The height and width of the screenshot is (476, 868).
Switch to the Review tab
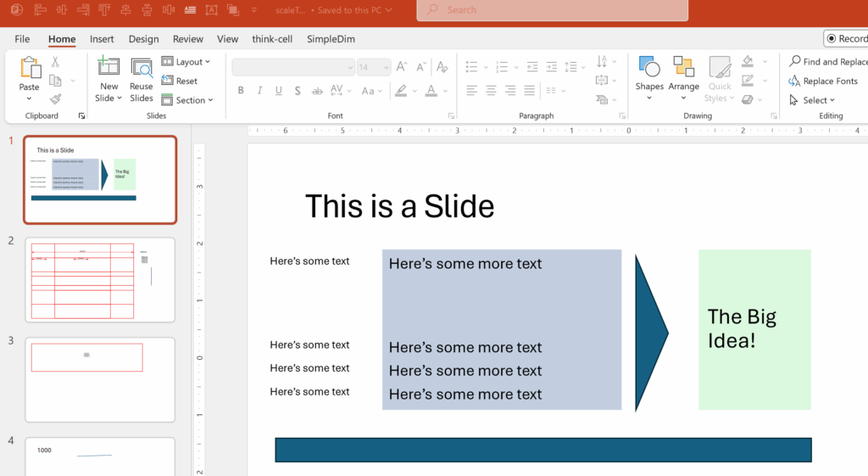[x=187, y=39]
